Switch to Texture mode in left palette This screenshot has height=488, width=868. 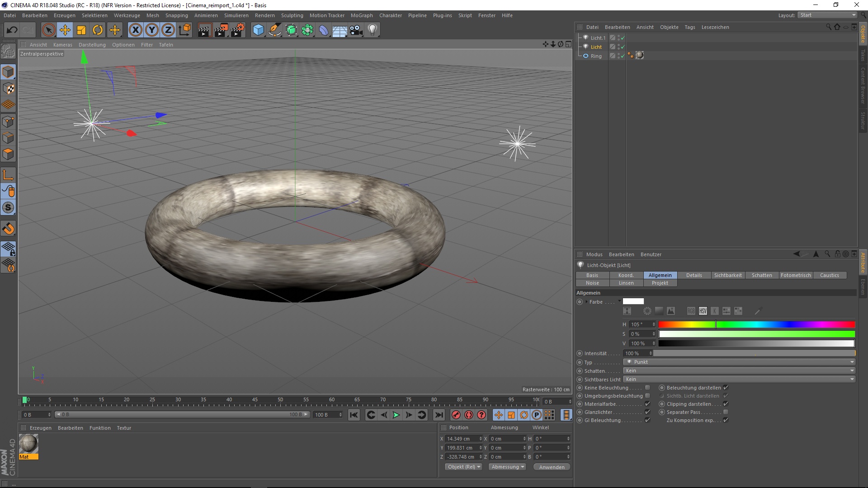pos(8,89)
